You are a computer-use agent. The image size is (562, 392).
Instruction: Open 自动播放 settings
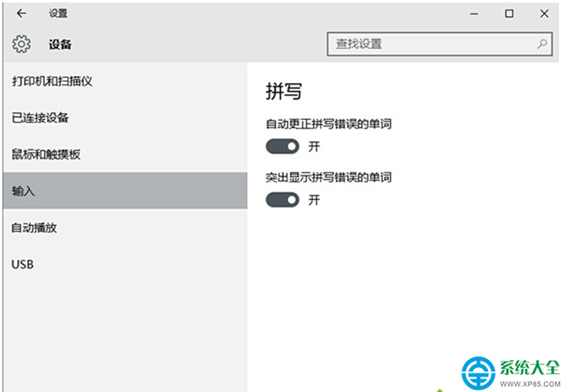click(x=125, y=228)
